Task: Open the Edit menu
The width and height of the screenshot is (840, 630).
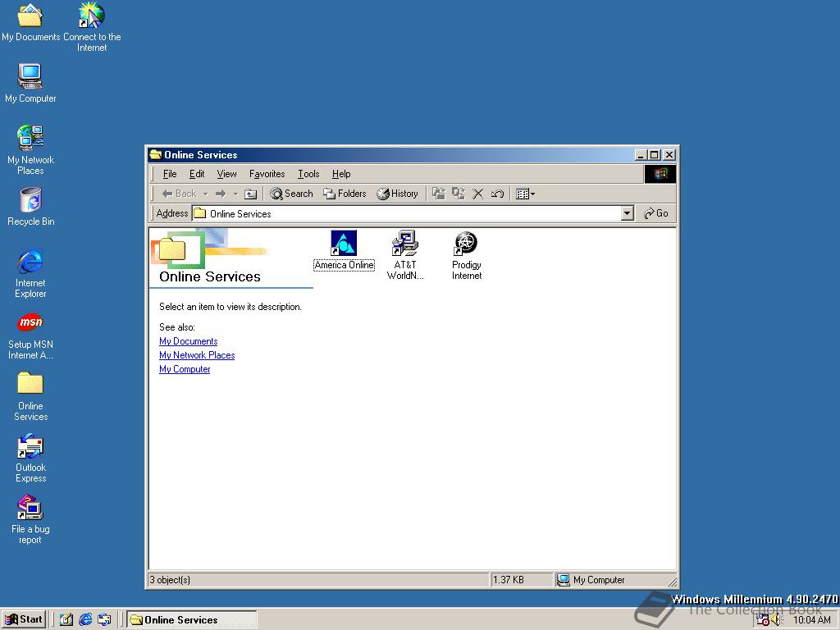Action: tap(197, 174)
